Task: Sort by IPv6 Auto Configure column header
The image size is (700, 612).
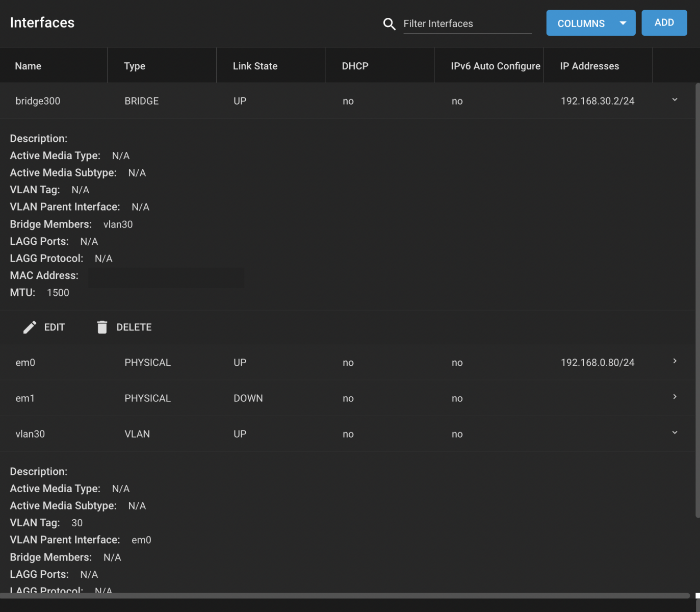Action: (495, 66)
